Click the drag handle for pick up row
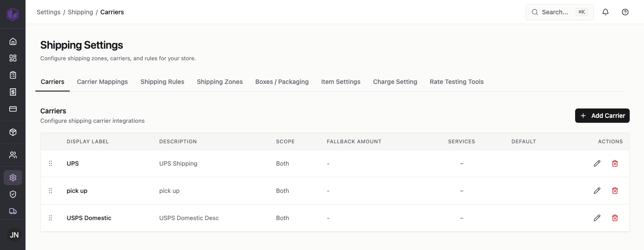644x250 pixels. coord(51,191)
